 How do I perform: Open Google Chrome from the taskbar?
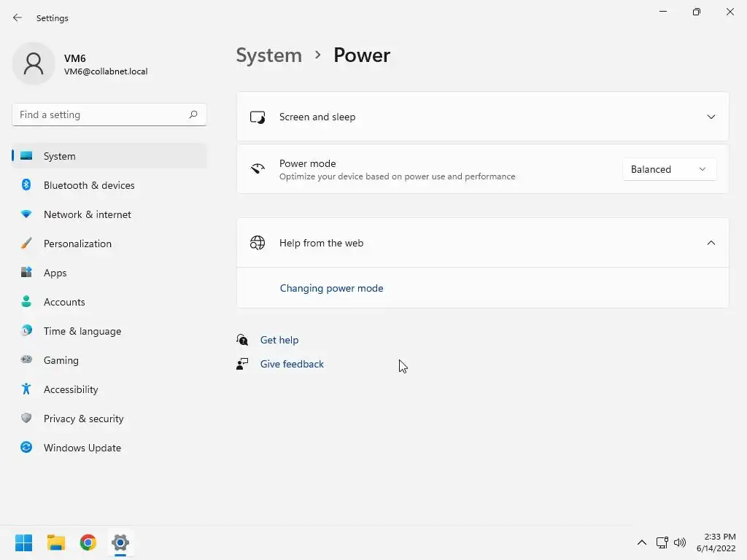point(88,542)
